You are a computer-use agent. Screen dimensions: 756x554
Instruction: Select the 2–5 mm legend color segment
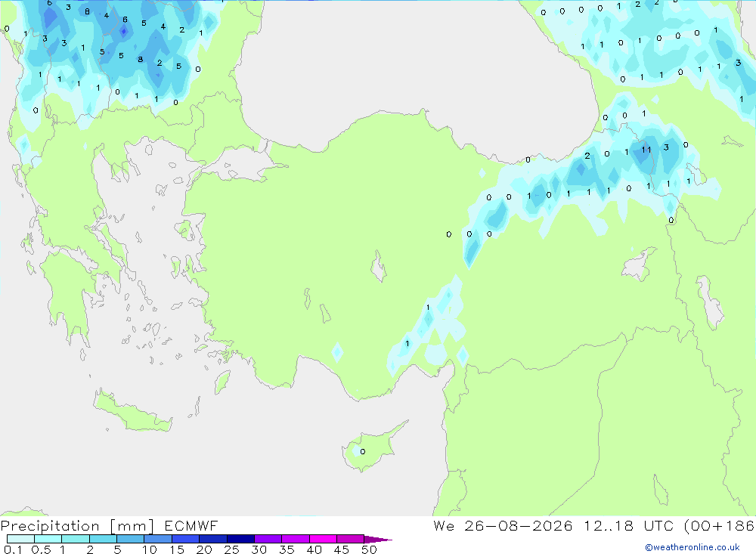click(103, 539)
